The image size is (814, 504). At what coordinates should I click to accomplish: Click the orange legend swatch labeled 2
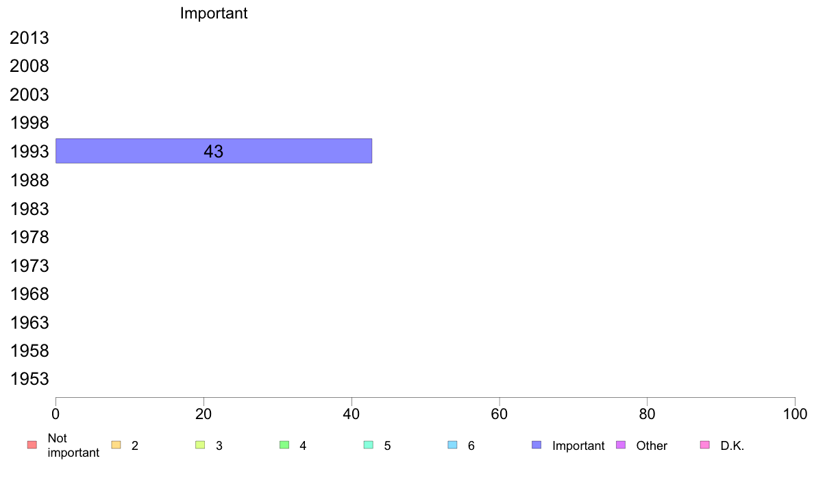click(x=116, y=445)
